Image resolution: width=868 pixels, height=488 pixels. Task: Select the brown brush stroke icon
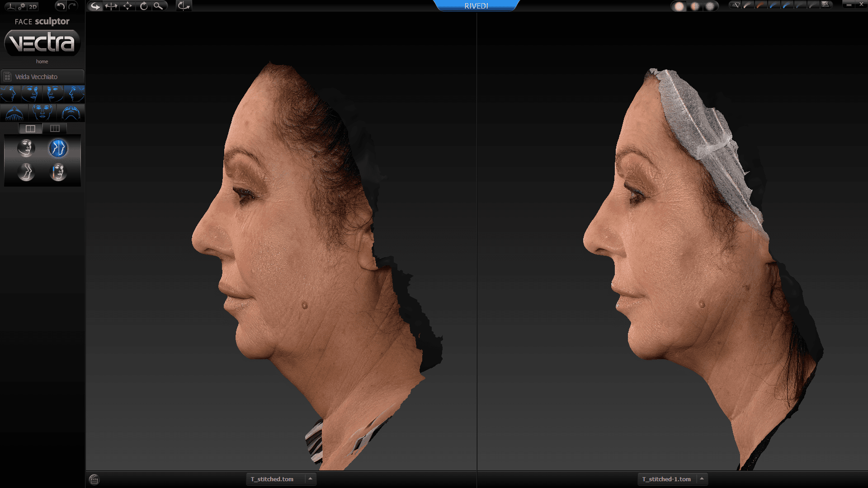tap(761, 5)
